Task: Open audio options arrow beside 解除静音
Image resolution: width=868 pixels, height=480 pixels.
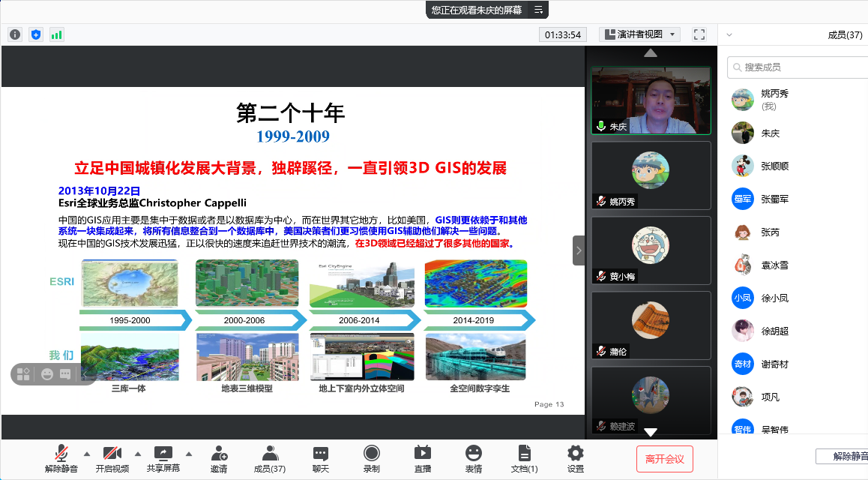Action: pyautogui.click(x=86, y=453)
